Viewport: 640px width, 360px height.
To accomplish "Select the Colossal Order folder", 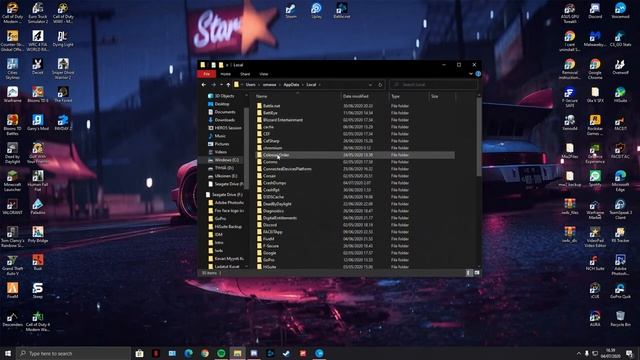I will 355,155.
